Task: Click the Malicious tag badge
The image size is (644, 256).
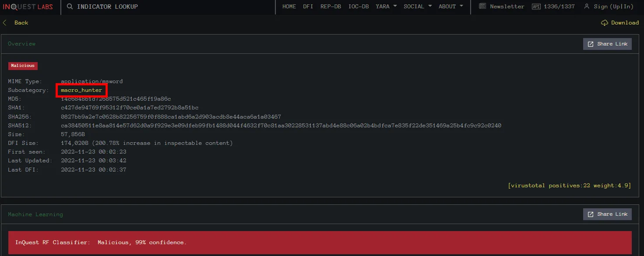Action: tap(23, 66)
